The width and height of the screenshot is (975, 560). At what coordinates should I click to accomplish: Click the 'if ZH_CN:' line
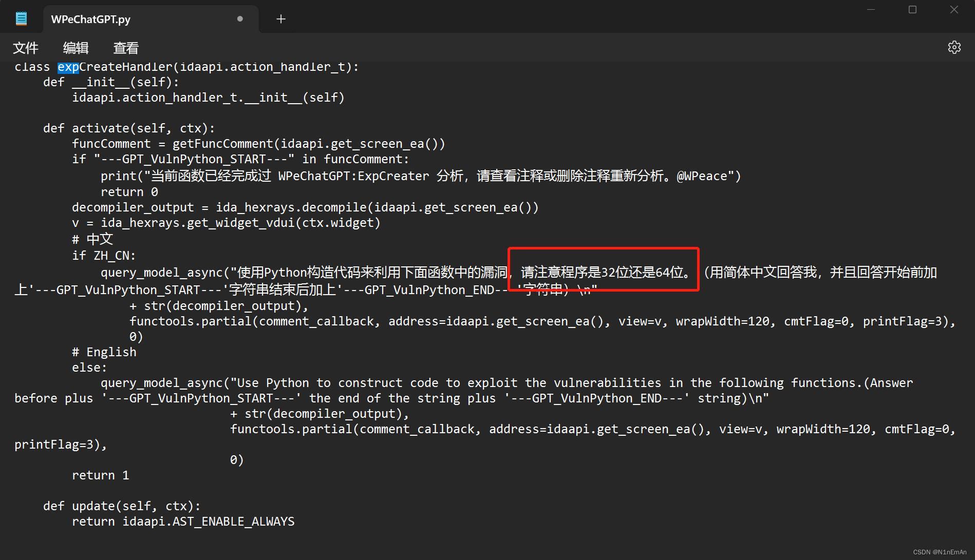[x=104, y=256]
